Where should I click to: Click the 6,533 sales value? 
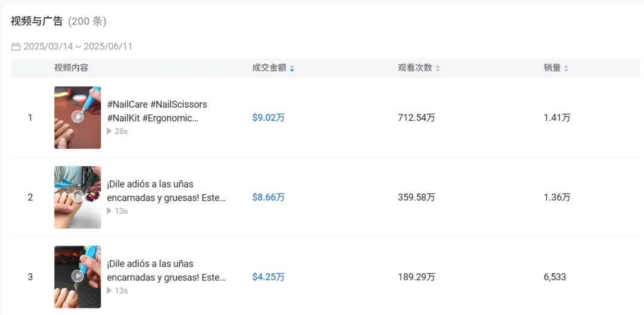click(555, 277)
